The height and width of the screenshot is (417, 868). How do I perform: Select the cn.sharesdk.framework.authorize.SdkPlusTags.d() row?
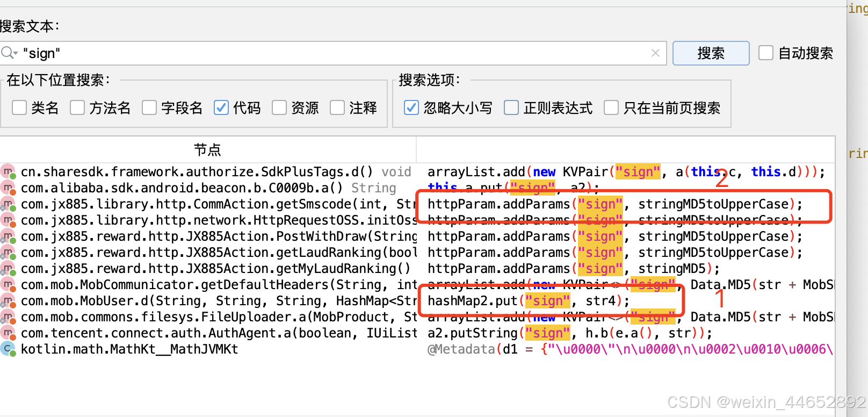coord(417,172)
